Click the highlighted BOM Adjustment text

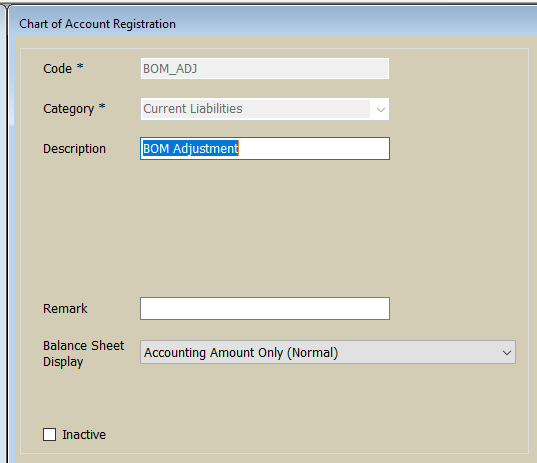[x=190, y=149]
